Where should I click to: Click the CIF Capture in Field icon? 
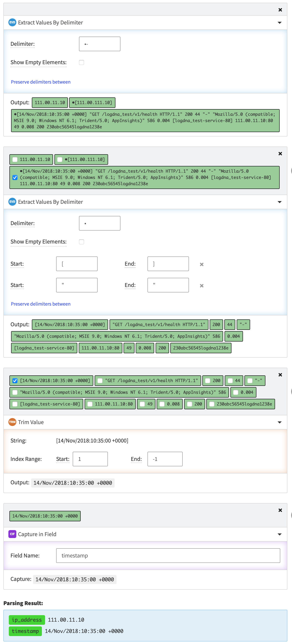coord(12,534)
